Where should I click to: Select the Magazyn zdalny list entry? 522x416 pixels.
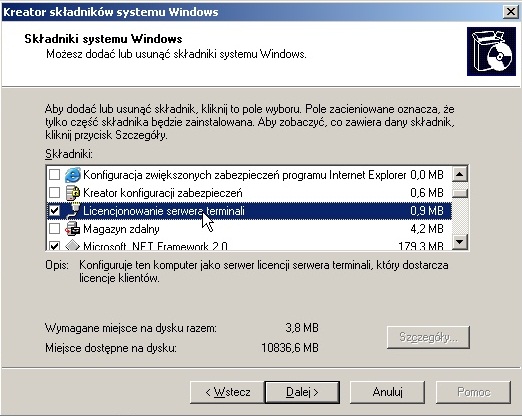point(247,229)
